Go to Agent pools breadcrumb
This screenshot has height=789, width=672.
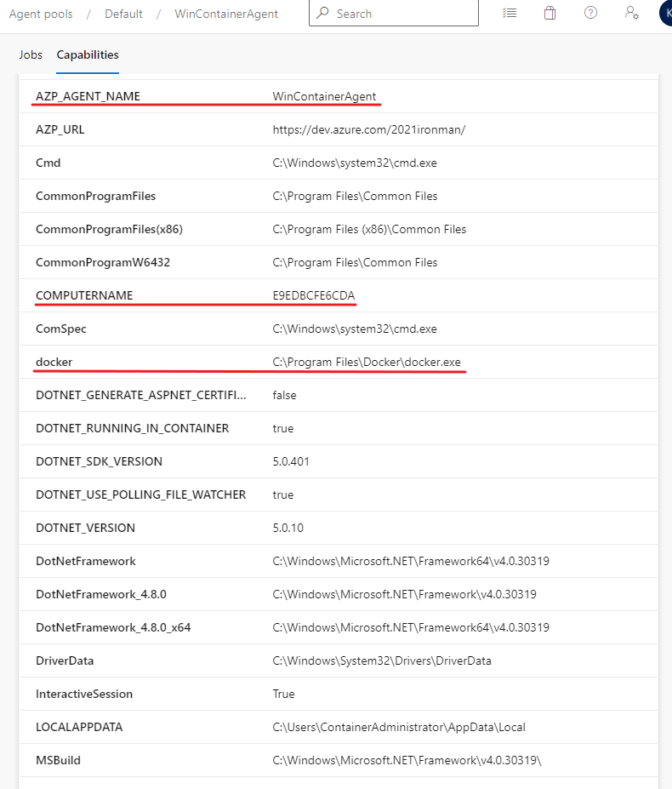(41, 14)
